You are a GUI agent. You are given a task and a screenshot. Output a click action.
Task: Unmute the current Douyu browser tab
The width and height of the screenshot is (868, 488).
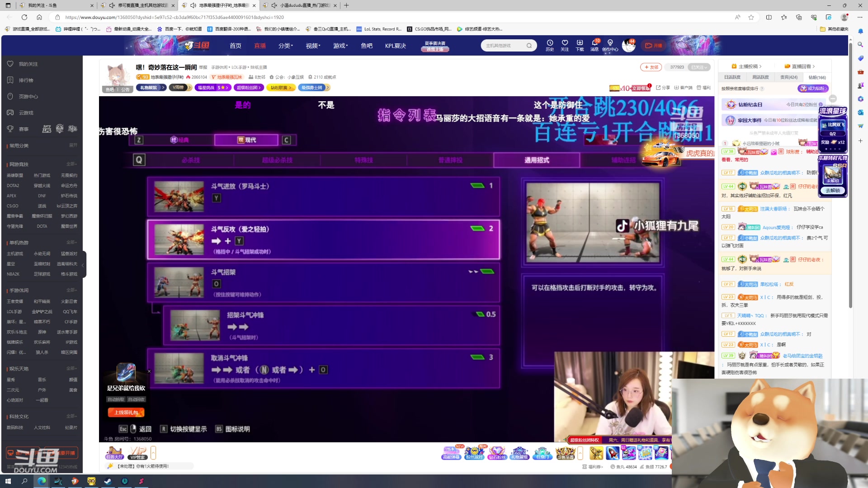point(193,5)
